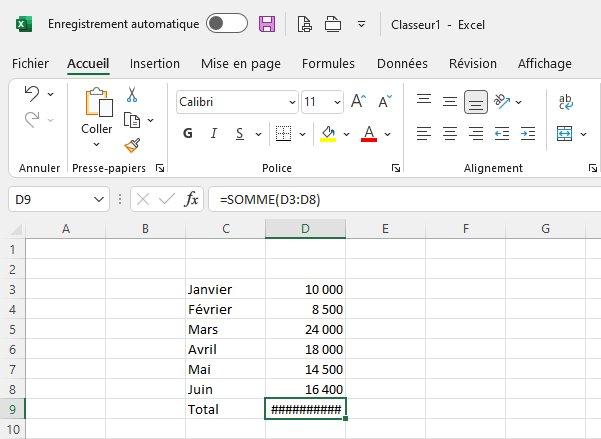This screenshot has width=601, height=439.
Task: Click the purple Save floppy disk icon
Action: click(x=267, y=24)
